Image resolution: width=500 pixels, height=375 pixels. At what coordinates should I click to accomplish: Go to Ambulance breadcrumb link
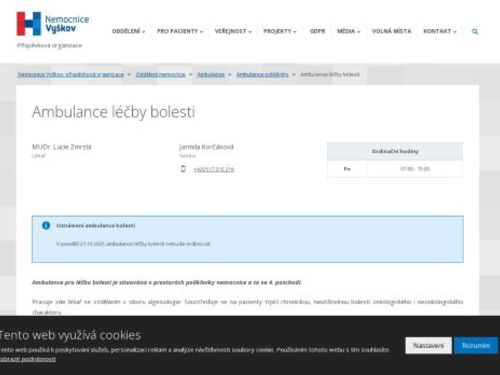tap(211, 75)
